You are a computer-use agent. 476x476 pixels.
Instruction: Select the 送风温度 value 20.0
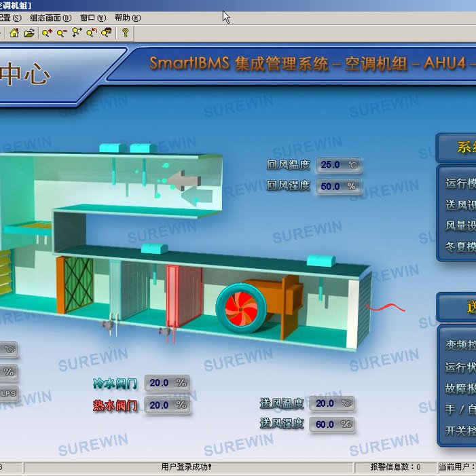325,403
